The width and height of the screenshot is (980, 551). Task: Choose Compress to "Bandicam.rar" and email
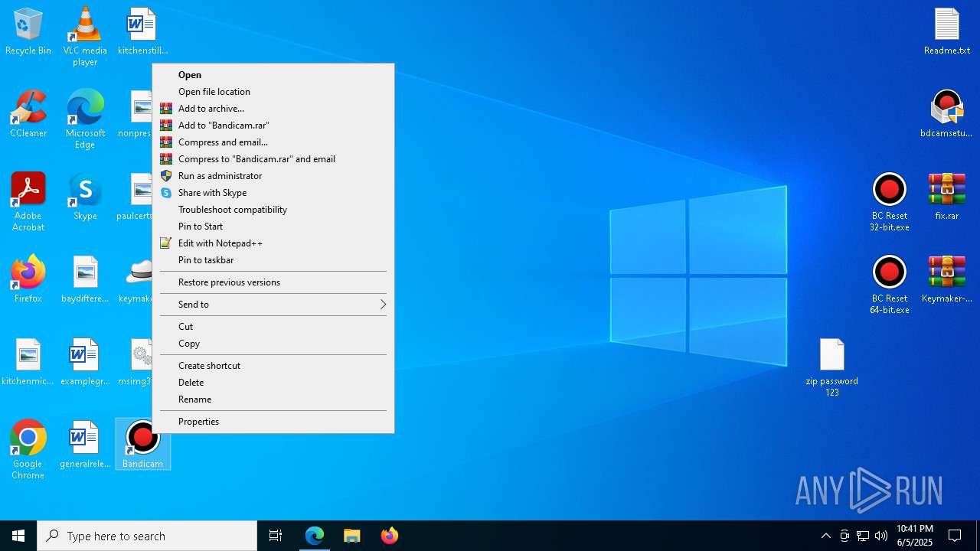tap(273, 159)
